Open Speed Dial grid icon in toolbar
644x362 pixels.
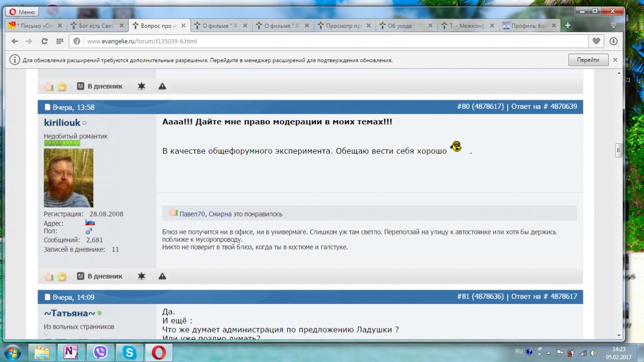point(60,41)
